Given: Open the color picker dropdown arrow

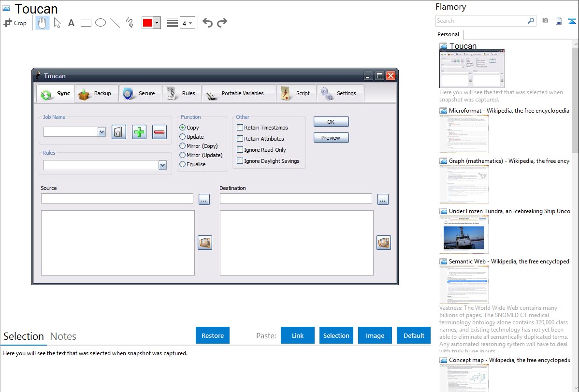Looking at the screenshot, I should click(157, 23).
